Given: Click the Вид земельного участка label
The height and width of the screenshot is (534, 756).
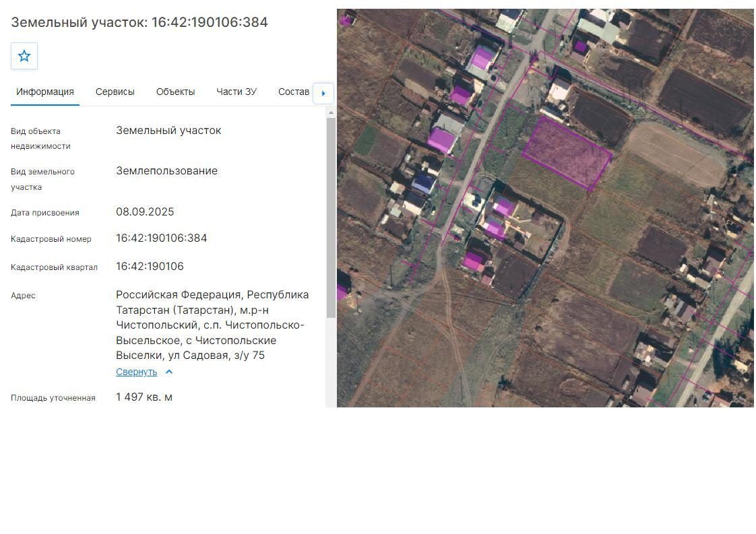Looking at the screenshot, I should pos(42,179).
